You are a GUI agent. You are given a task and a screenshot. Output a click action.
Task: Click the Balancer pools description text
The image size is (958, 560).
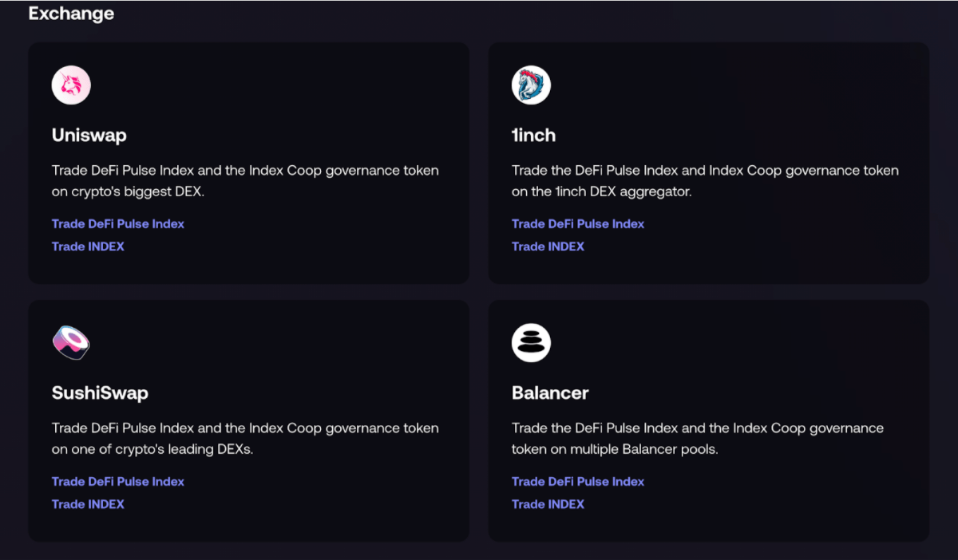(x=698, y=439)
